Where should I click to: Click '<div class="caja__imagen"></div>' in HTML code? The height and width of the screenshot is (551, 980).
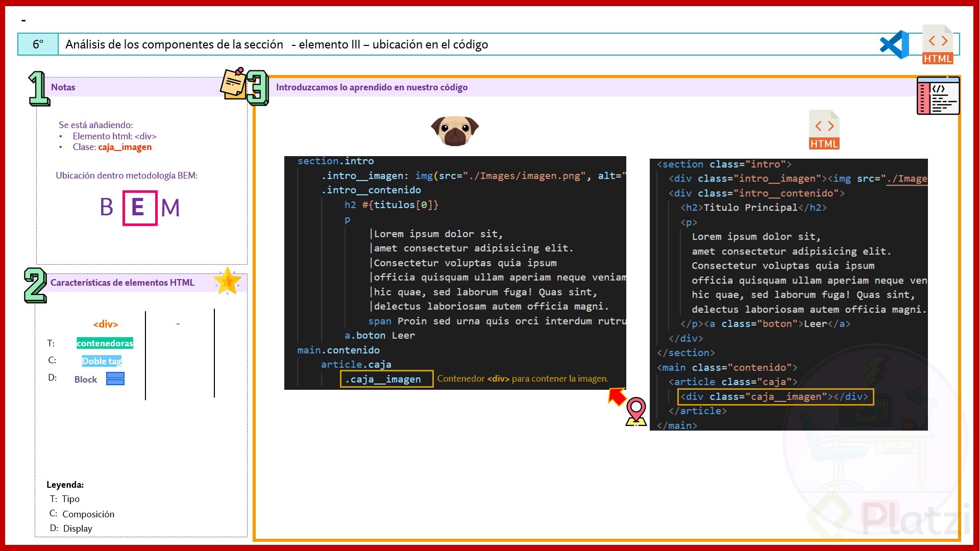[775, 397]
